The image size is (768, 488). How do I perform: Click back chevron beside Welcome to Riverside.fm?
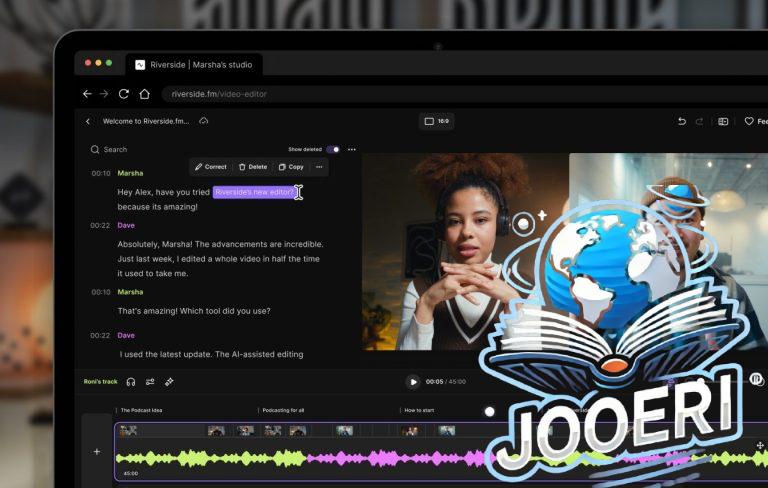coord(88,122)
